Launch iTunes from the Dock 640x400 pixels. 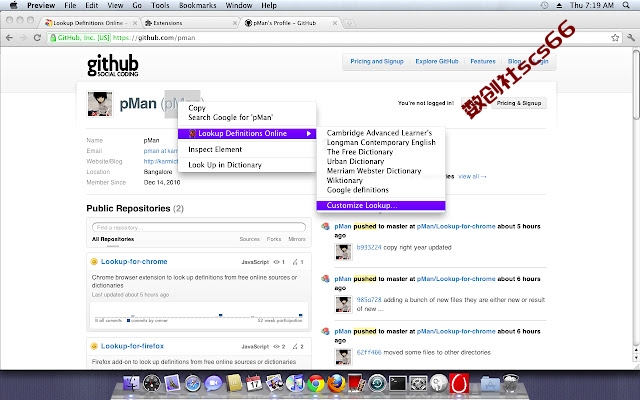295,384
